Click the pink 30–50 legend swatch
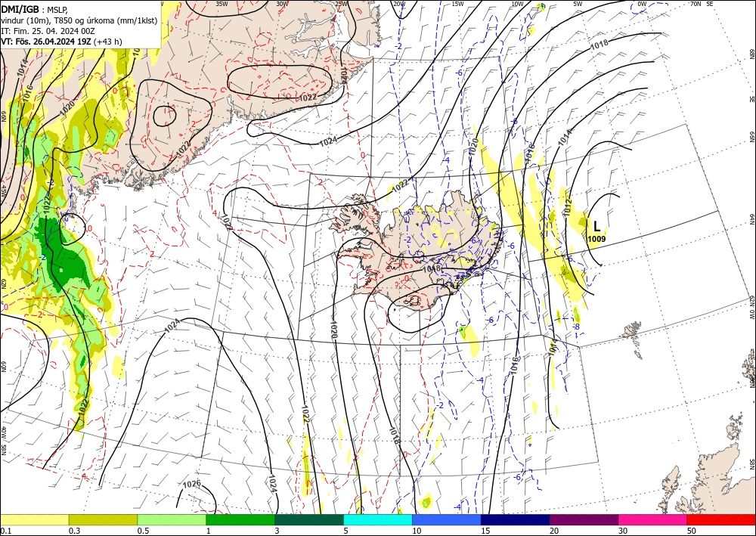Viewport: 756px width, 536px height. (x=652, y=519)
